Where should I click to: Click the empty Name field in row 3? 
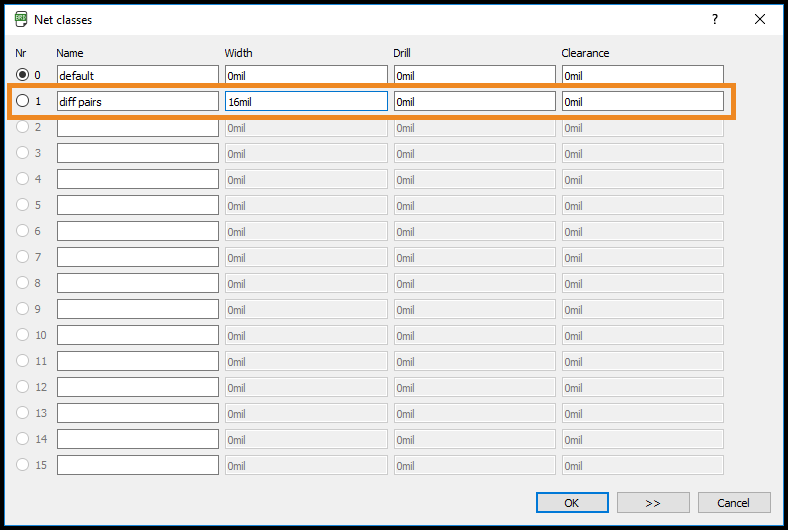(137, 153)
